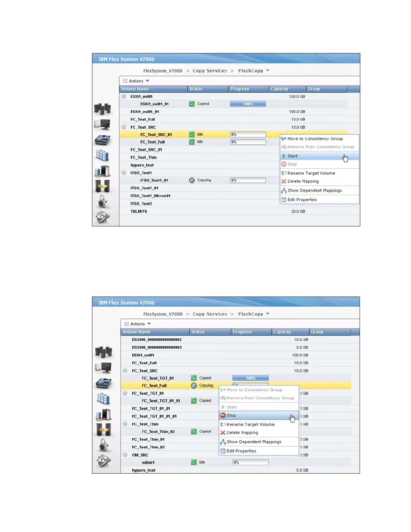411x532 pixels.
Task: Select Show Dependent Mappings in bottom context menu
Action: [x=259, y=442]
